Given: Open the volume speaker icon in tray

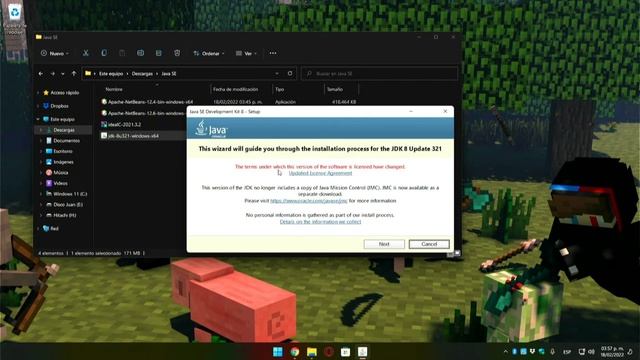Looking at the screenshot, I should click(591, 351).
